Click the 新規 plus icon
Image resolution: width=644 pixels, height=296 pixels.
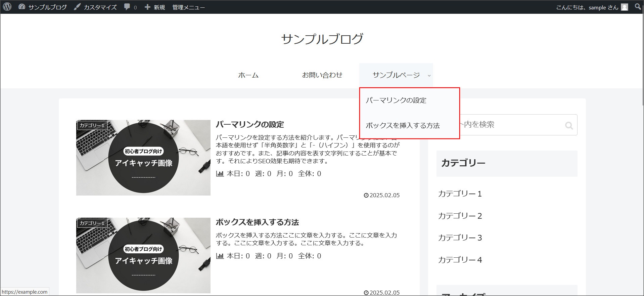click(x=147, y=7)
